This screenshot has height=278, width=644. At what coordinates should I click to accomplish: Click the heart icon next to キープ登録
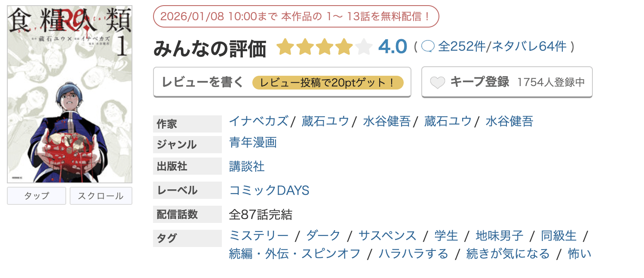(438, 82)
